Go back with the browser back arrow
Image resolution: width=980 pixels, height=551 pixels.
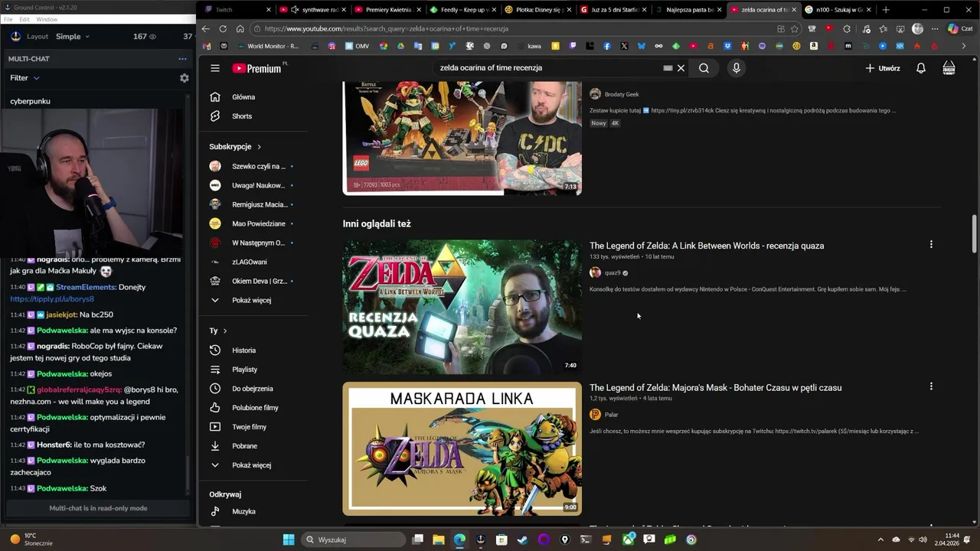(205, 28)
